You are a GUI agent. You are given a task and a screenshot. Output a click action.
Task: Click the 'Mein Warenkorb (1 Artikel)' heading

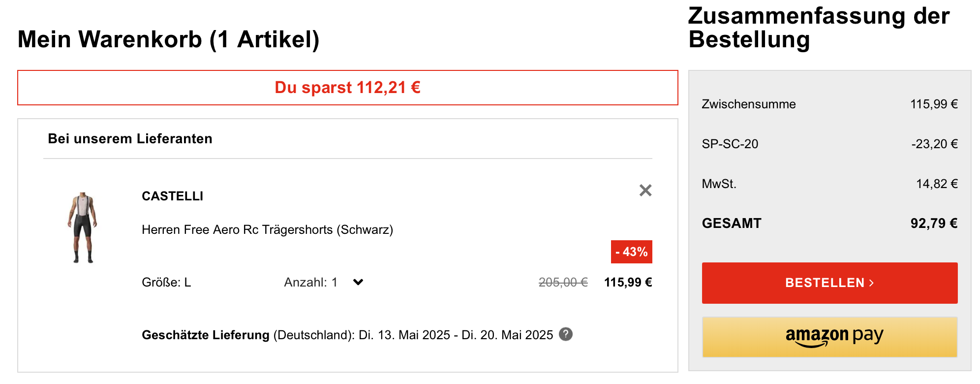pyautogui.click(x=168, y=39)
